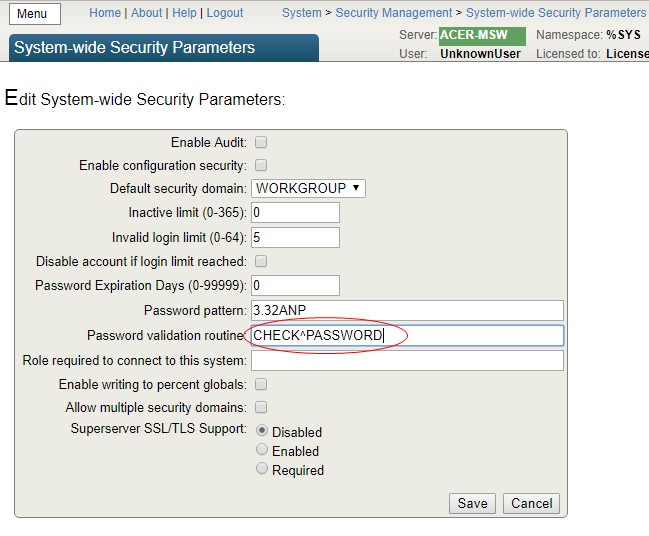Open the Menu button
Viewport: 649px width, 536px height.
[x=32, y=14]
